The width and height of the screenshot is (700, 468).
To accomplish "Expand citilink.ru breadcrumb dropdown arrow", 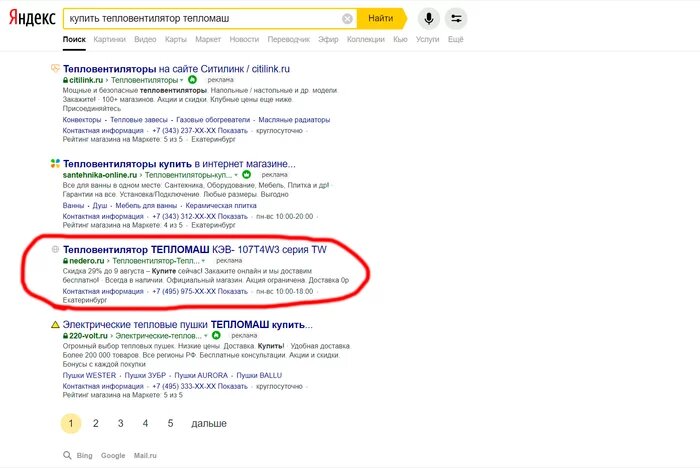I will pyautogui.click(x=182, y=80).
